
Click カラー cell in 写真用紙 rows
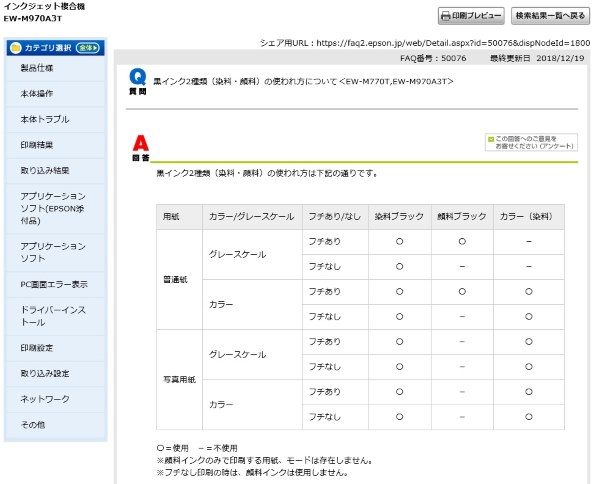tap(252, 405)
